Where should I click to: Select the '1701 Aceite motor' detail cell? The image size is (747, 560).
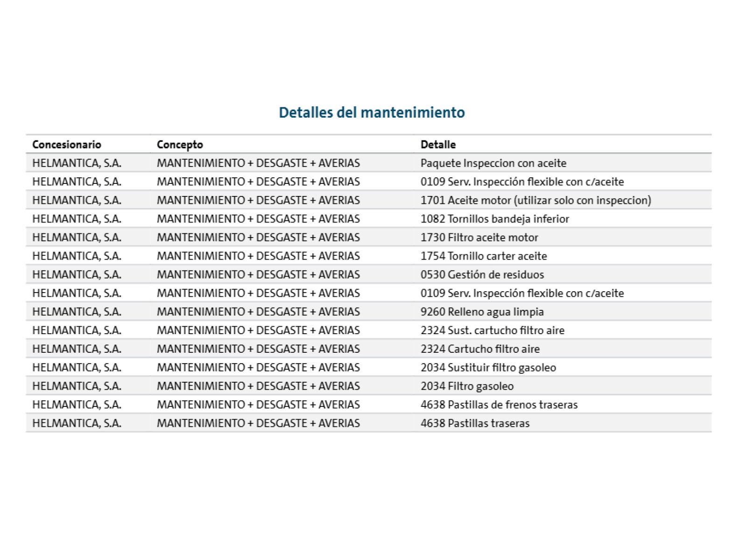click(536, 200)
